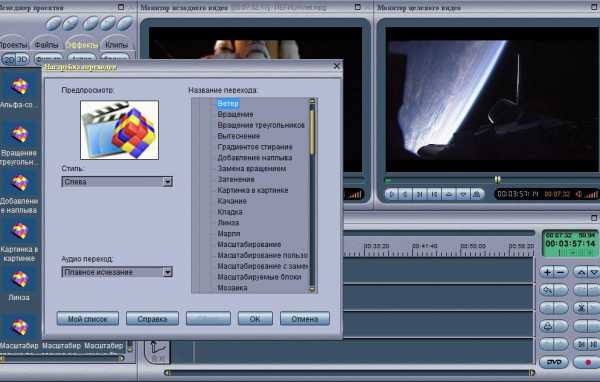This screenshot has height=382, width=600.
Task: Select Линза in the transition list
Action: tap(228, 222)
